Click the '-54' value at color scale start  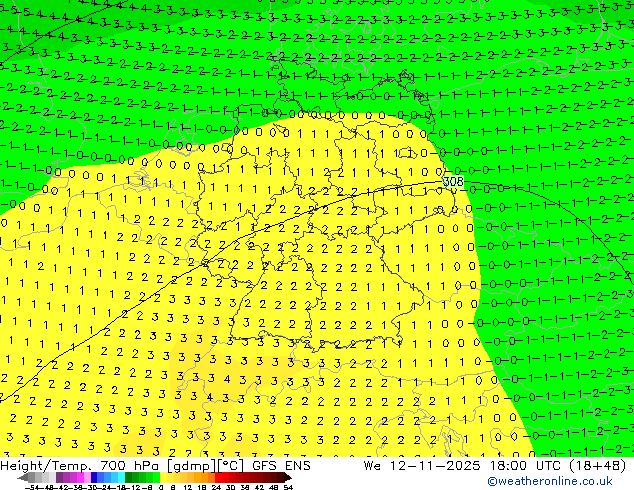(x=32, y=488)
